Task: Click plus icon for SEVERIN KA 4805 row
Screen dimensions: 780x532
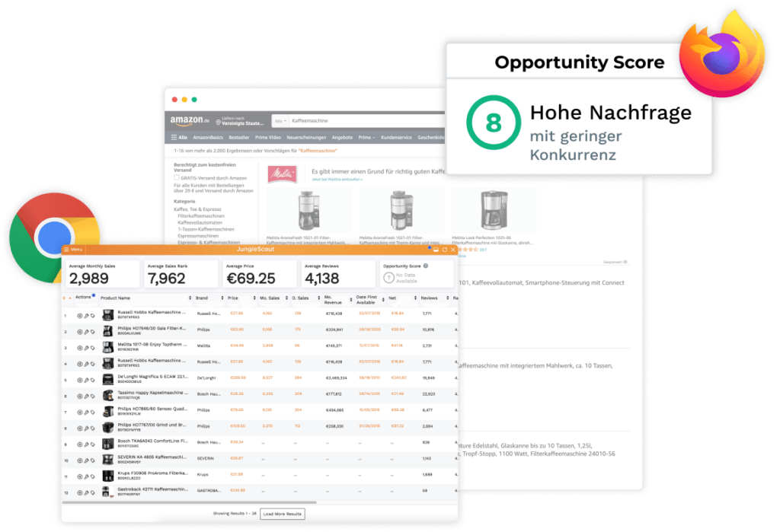Action: [x=79, y=460]
